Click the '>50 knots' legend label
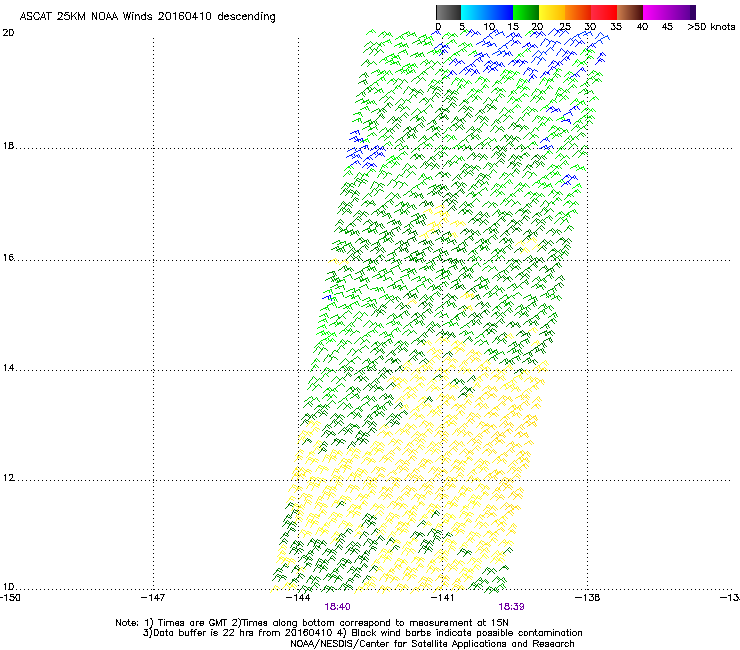Screen dimensions: 740x650 point(711,27)
